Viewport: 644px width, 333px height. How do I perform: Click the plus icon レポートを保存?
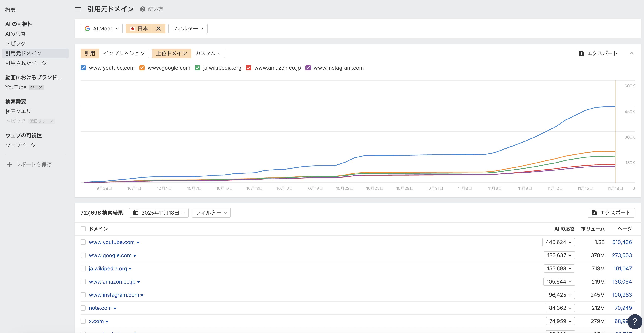click(9, 164)
